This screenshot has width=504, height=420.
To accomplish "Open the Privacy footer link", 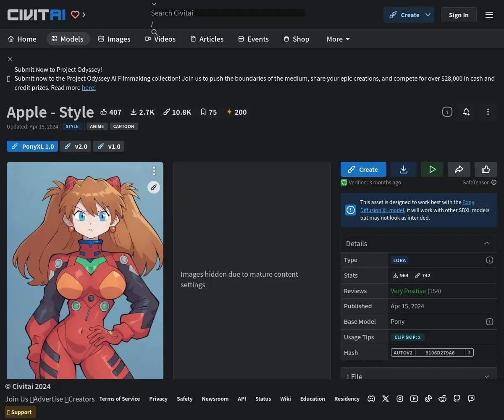I will pos(158,399).
